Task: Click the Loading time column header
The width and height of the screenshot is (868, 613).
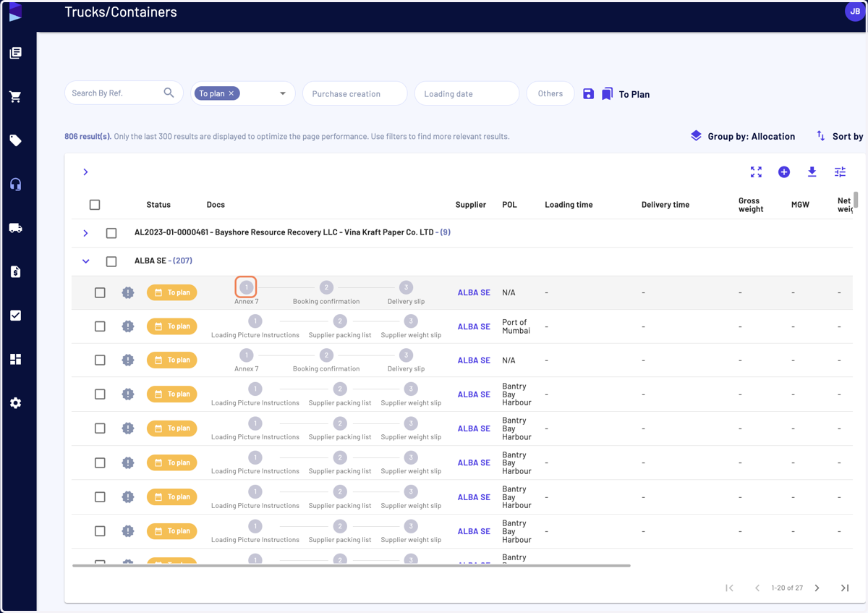Action: click(569, 205)
